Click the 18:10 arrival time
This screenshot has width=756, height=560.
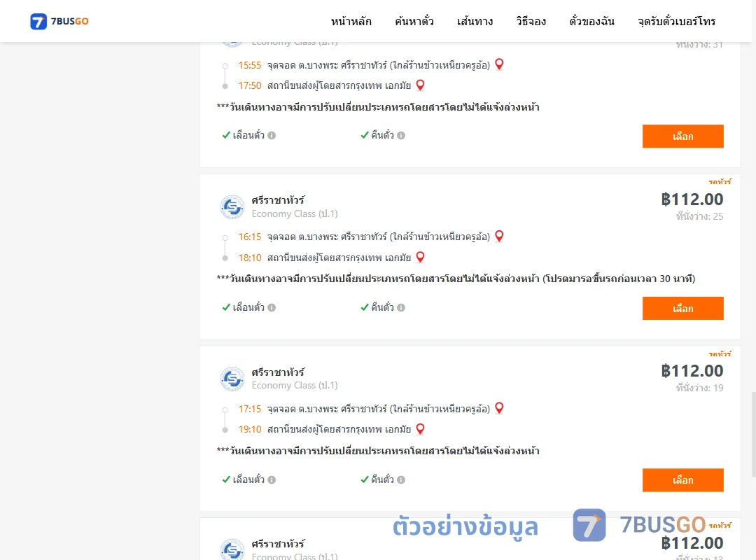(x=250, y=258)
